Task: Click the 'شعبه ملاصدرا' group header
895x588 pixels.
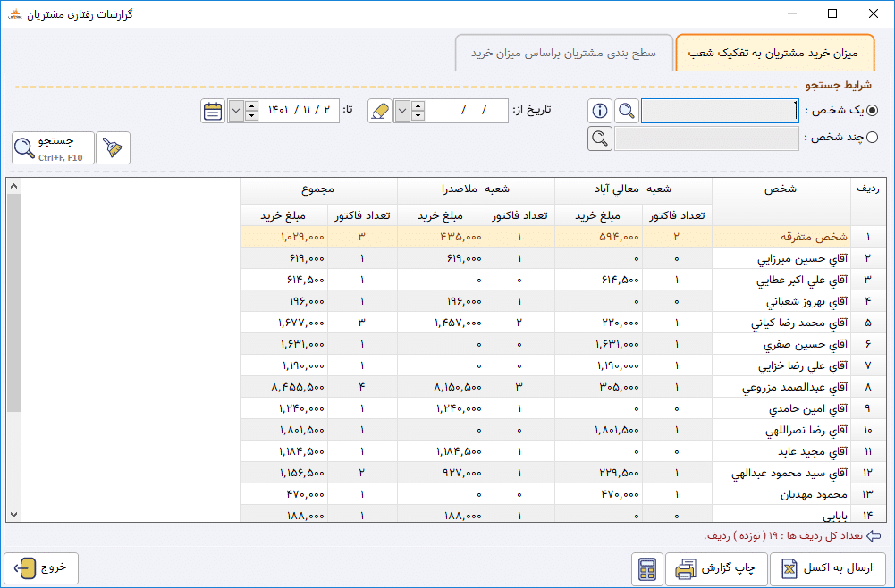Action: click(x=476, y=190)
